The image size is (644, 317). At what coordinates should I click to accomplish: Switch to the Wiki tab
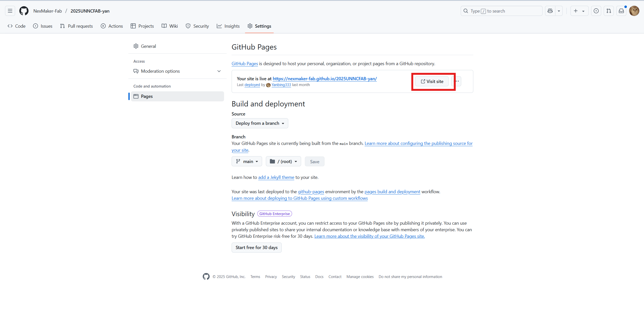pos(170,26)
